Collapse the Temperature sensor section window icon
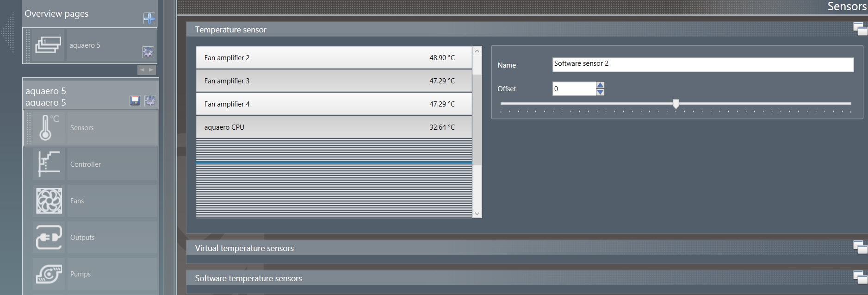This screenshot has width=868, height=295. (860, 29)
